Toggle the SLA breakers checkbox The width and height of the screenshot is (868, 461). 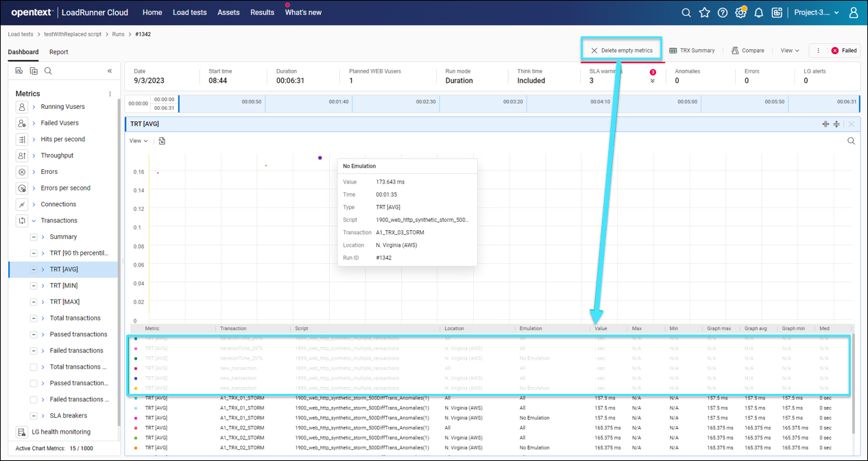coord(34,416)
